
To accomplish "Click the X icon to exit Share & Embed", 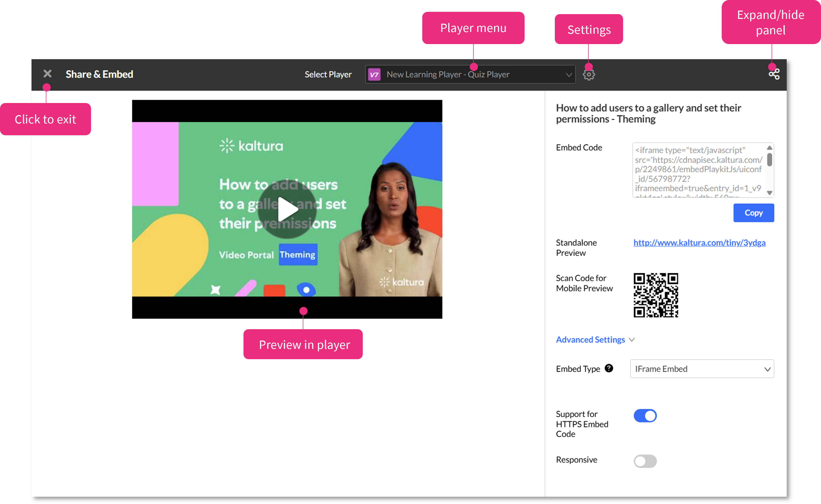I will click(47, 74).
